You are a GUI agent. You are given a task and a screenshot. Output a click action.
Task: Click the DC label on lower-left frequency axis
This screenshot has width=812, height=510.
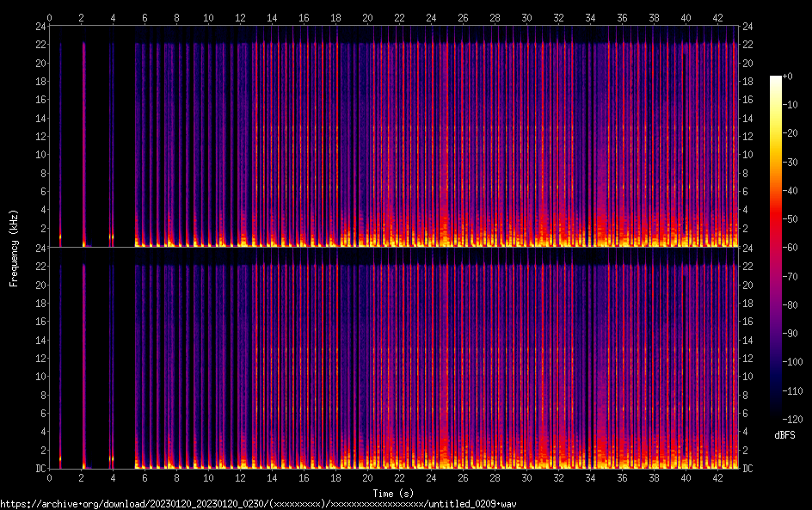point(39,469)
